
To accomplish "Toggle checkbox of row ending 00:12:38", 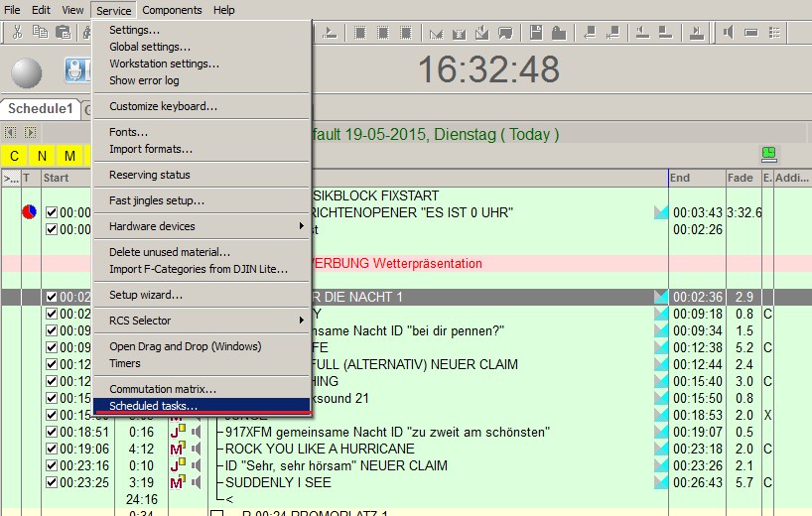I will 52,347.
